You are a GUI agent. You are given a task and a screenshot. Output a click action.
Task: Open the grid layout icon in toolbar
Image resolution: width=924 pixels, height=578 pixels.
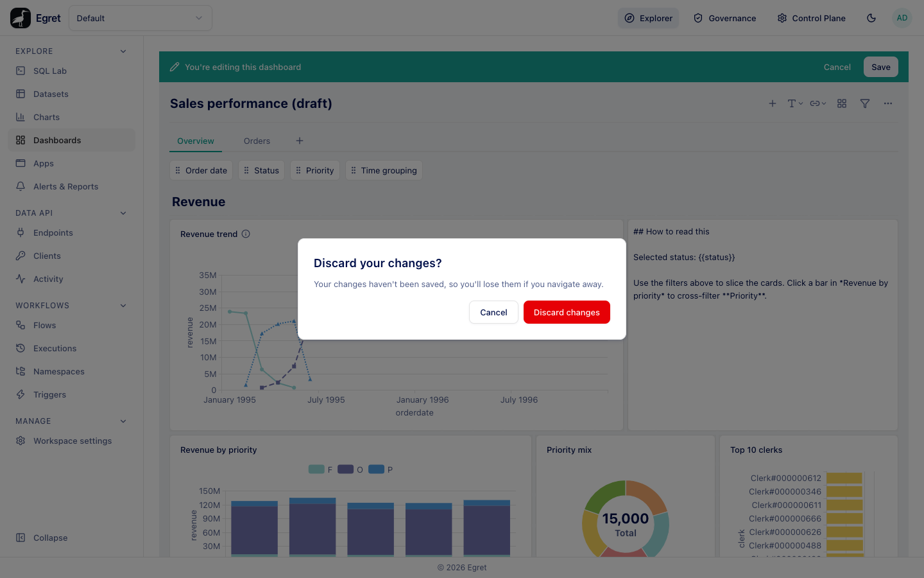tap(842, 103)
